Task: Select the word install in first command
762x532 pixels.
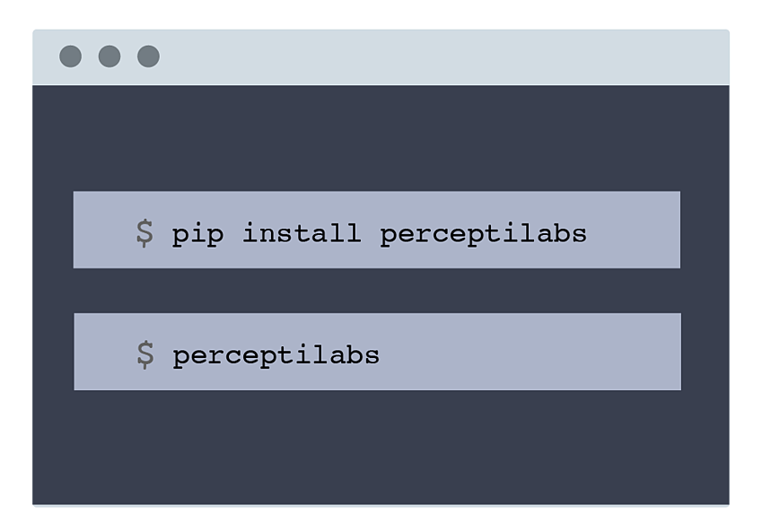Action: [x=302, y=232]
